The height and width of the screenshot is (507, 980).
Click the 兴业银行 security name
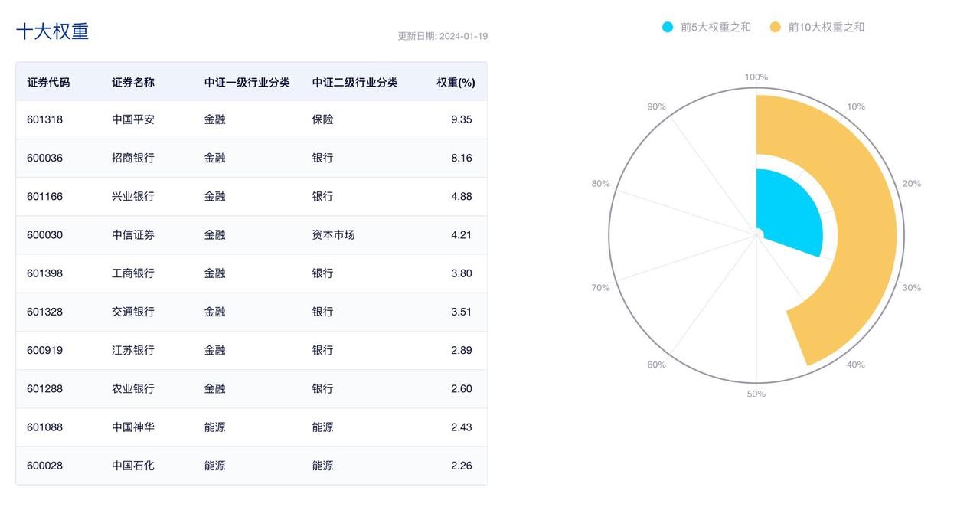tap(130, 196)
